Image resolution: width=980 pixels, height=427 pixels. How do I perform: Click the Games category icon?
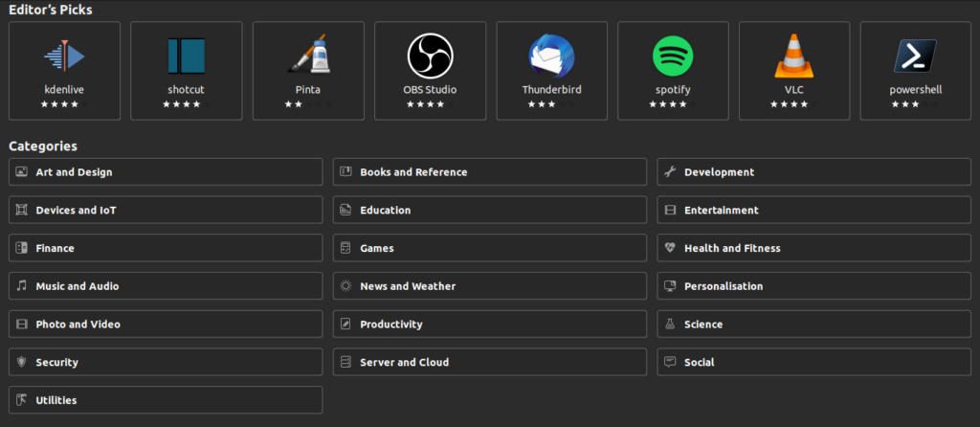pyautogui.click(x=345, y=248)
